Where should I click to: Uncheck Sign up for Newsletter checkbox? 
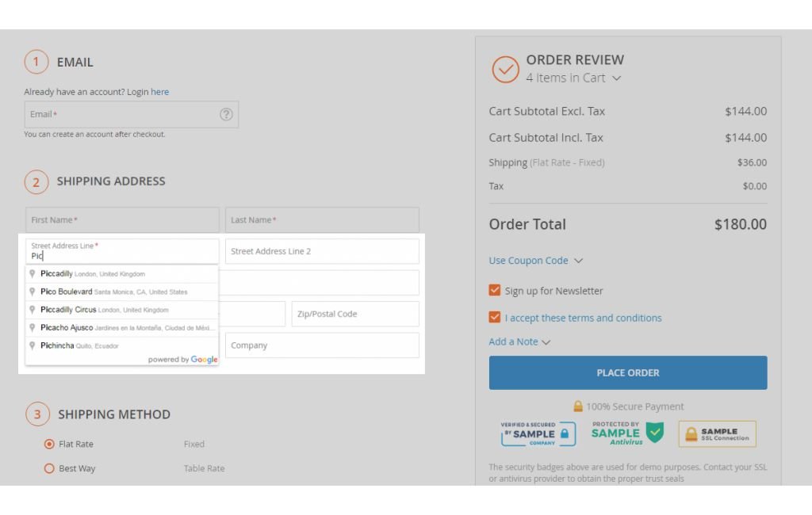pos(495,291)
